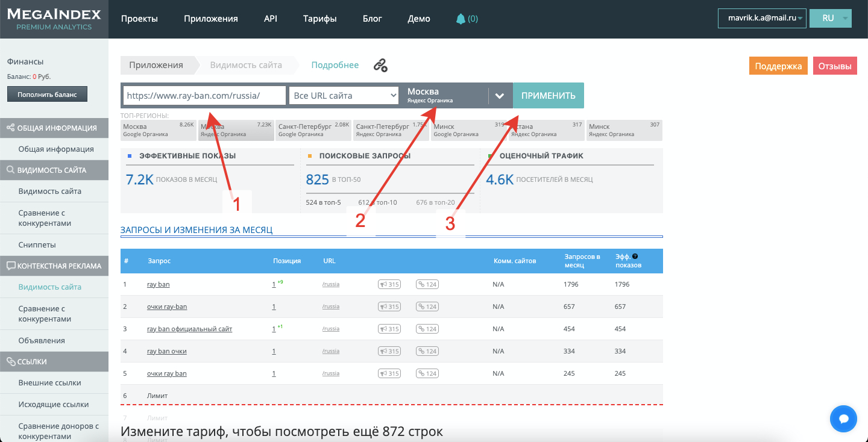Screen dimensions: 868x442
Task: Click the 'ray ban' query link in row 1
Action: coord(159,284)
